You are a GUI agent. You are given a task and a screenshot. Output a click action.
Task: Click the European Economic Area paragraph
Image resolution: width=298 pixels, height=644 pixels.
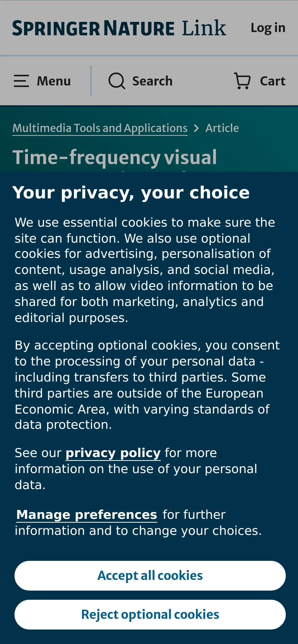tap(147, 385)
